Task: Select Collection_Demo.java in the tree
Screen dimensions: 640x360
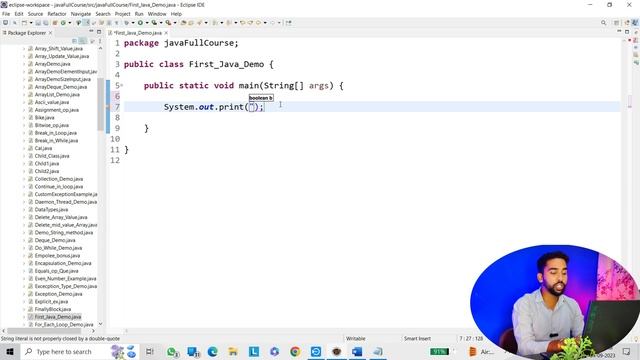Action: (59, 179)
